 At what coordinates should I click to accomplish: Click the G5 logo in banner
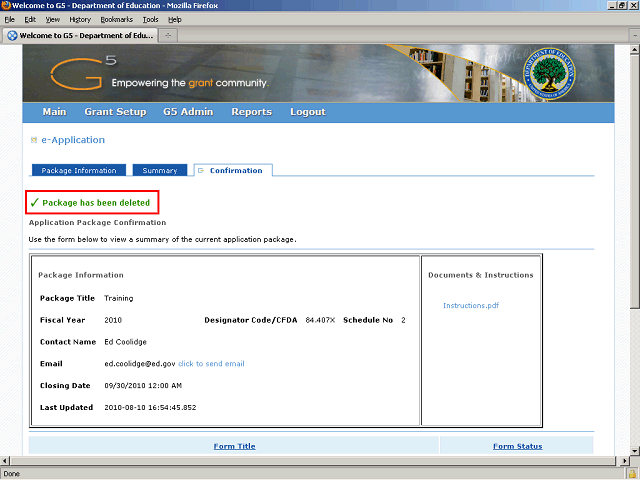click(84, 73)
